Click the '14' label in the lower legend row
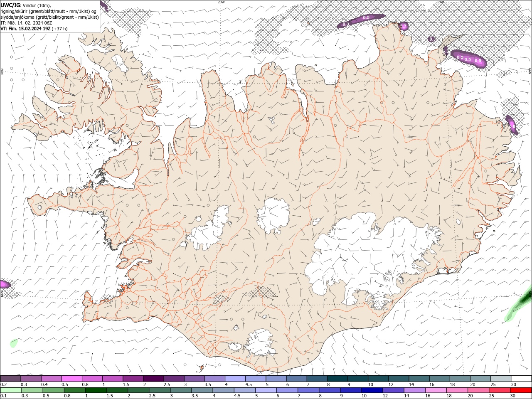This screenshot has width=532, height=399. point(406,396)
